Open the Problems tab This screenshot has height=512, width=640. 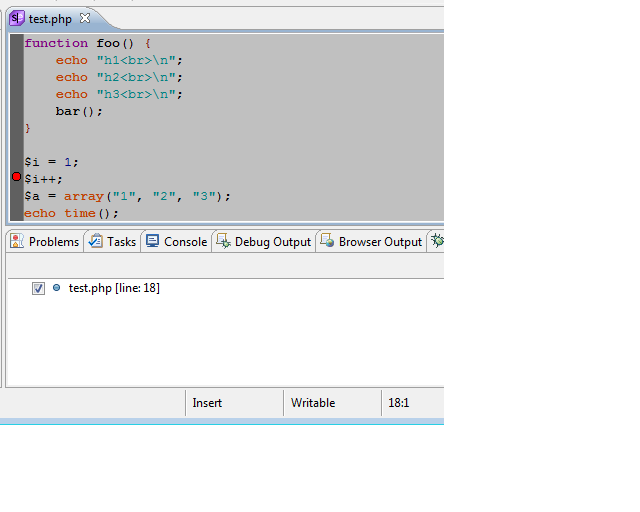pyautogui.click(x=44, y=242)
